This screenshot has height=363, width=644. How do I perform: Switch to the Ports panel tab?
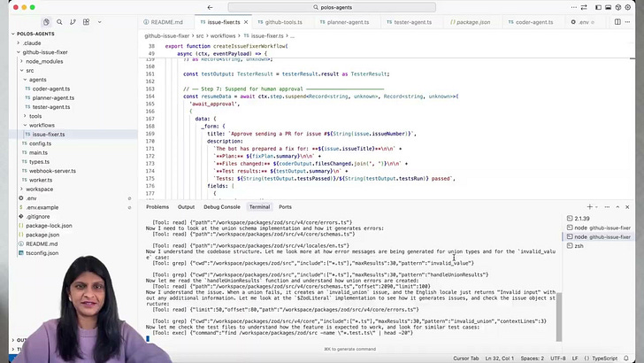285,207
